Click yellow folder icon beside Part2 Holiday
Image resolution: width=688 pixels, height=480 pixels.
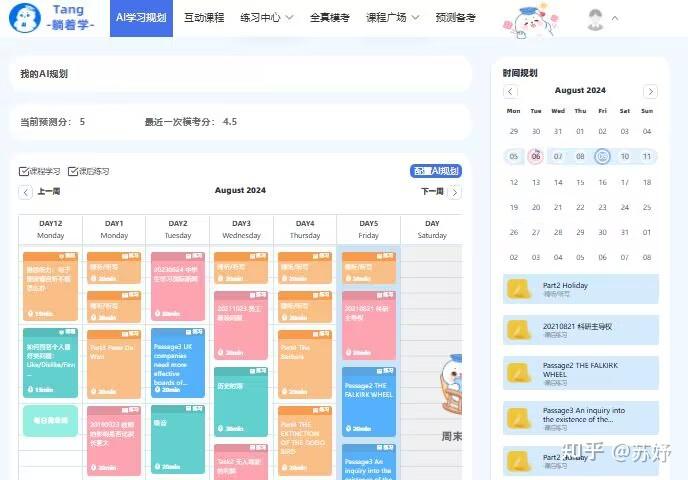coord(519,289)
